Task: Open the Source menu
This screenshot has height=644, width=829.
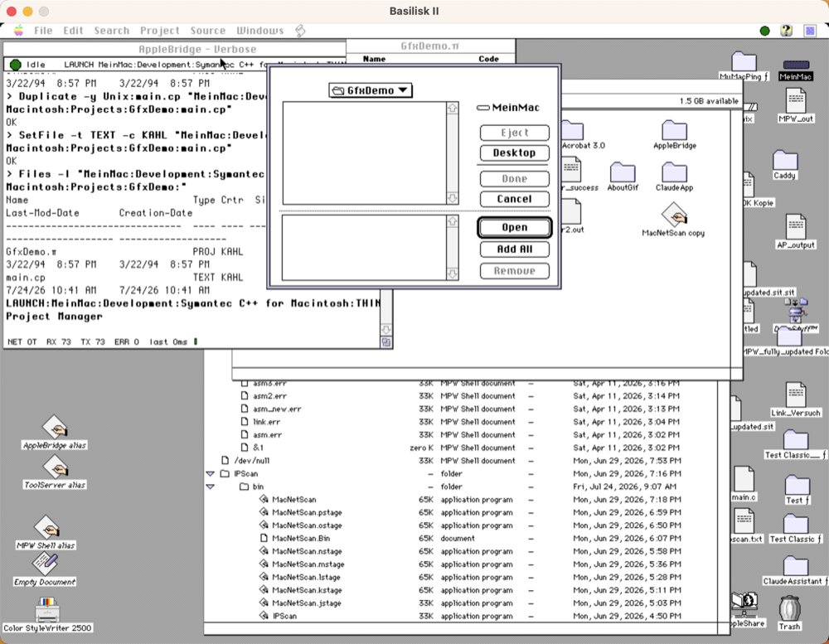Action: 208,31
